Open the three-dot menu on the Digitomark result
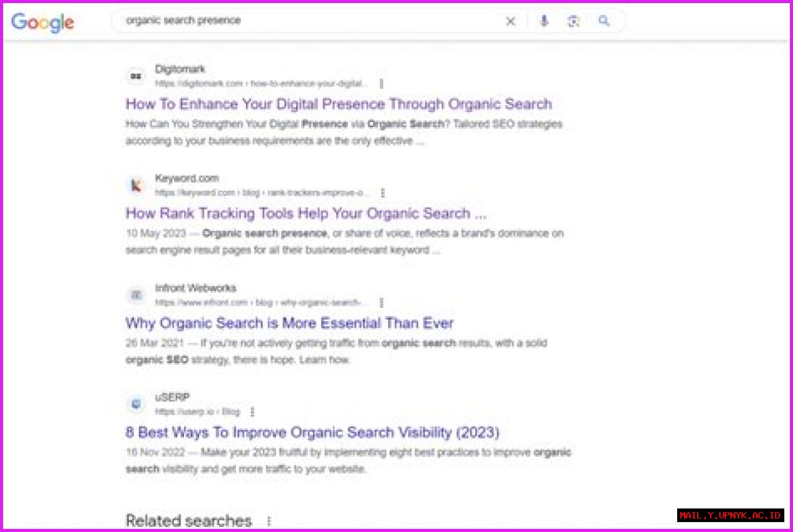793x532 pixels. coord(382,84)
